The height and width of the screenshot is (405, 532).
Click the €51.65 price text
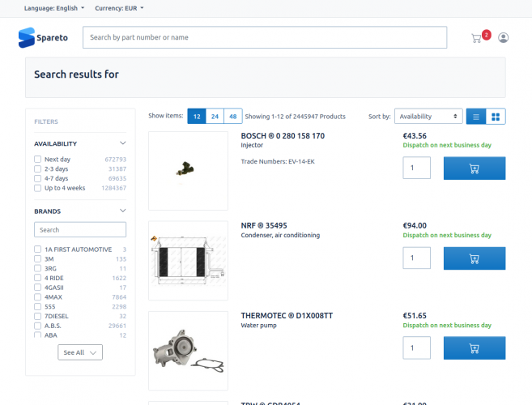[x=415, y=316]
